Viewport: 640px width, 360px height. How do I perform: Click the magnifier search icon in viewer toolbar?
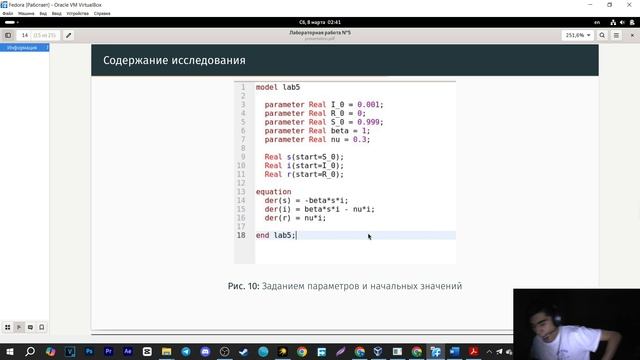click(x=602, y=36)
